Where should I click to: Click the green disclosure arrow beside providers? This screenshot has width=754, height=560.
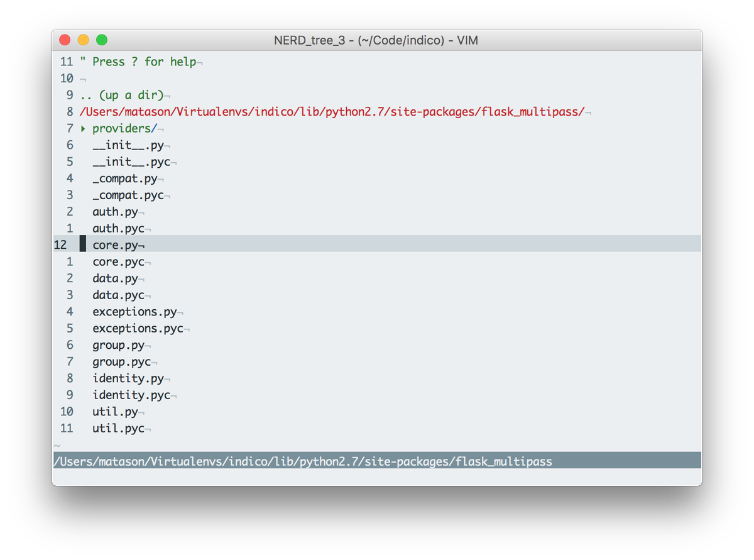click(82, 128)
